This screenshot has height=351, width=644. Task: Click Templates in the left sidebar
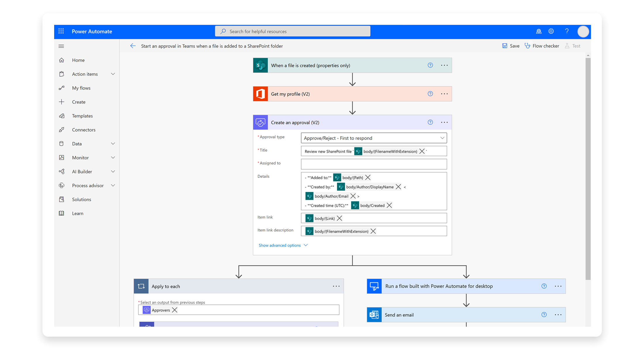click(x=82, y=116)
